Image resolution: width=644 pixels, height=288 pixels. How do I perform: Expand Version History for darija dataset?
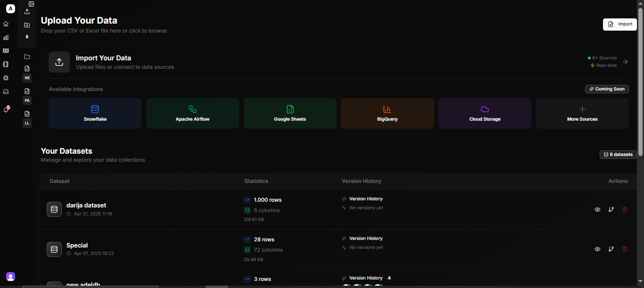tap(365, 199)
